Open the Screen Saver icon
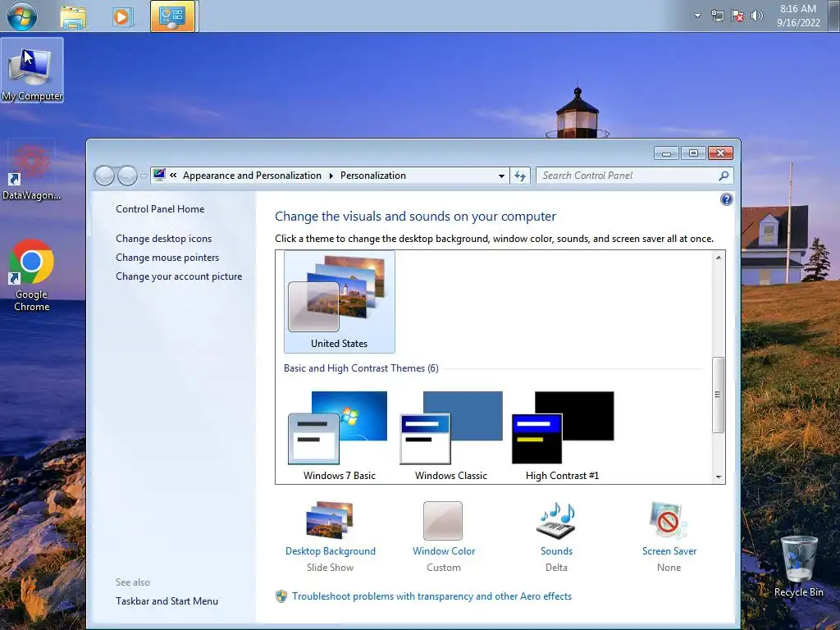This screenshot has width=840, height=630. tap(669, 519)
